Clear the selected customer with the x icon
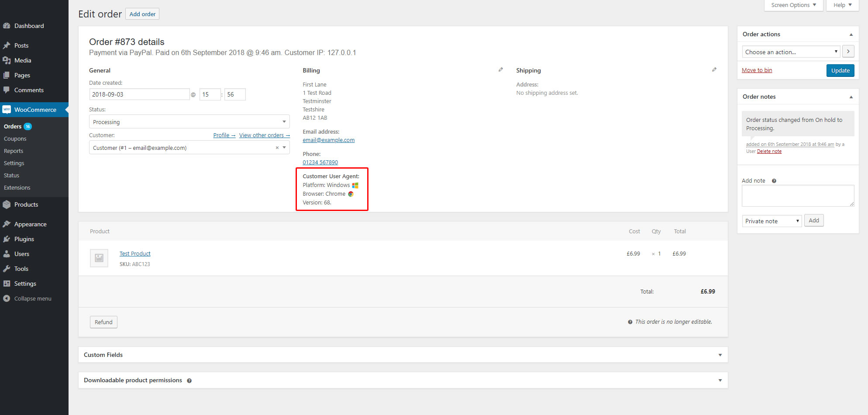The width and height of the screenshot is (868, 415). (x=277, y=148)
